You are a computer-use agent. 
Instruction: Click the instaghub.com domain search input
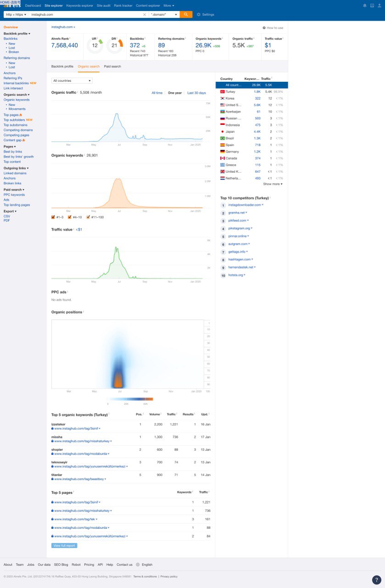point(85,15)
